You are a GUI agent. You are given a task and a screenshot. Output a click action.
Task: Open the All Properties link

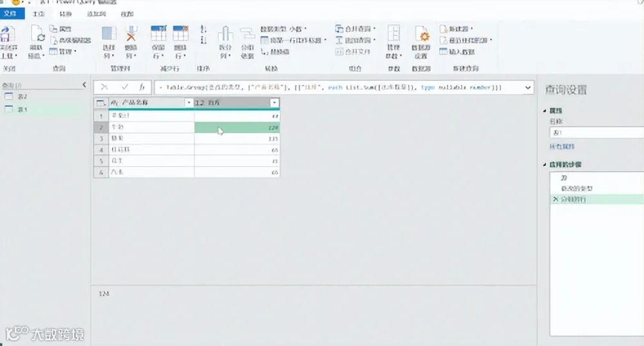[562, 147]
